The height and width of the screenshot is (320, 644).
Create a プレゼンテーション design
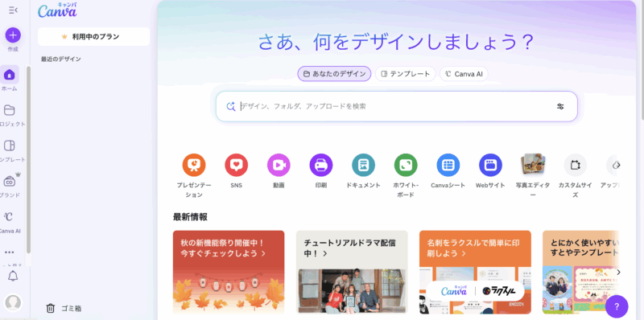[x=194, y=165]
